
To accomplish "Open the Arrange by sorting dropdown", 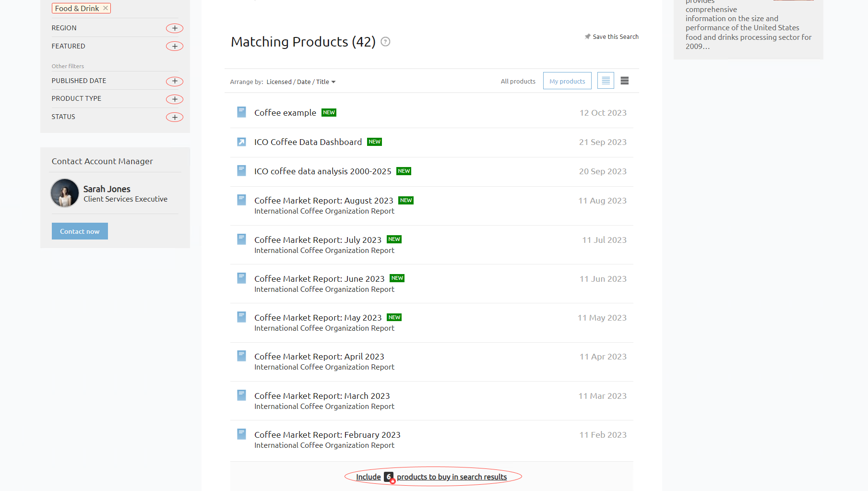I will 301,82.
